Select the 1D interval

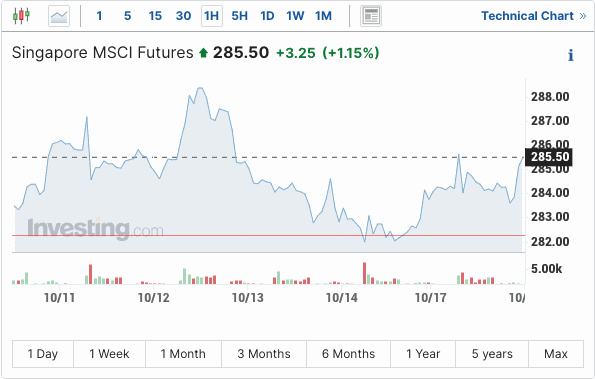[267, 16]
